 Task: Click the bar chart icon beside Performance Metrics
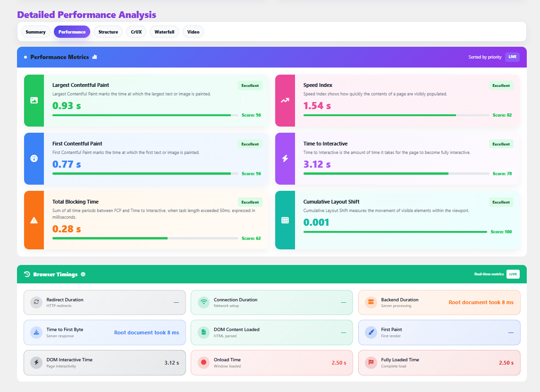click(95, 57)
